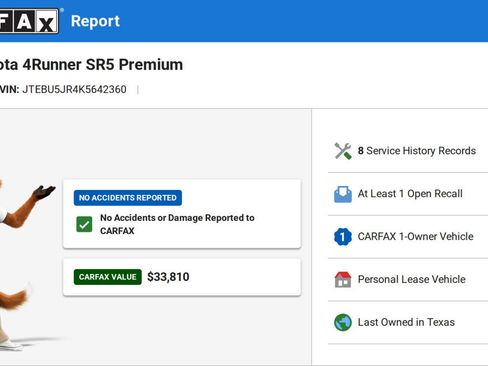Click the Report header text
This screenshot has width=488, height=366.
[95, 21]
